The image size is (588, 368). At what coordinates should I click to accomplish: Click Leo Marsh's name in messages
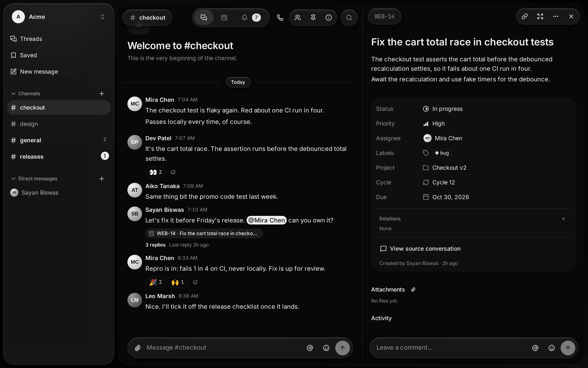coord(160,296)
